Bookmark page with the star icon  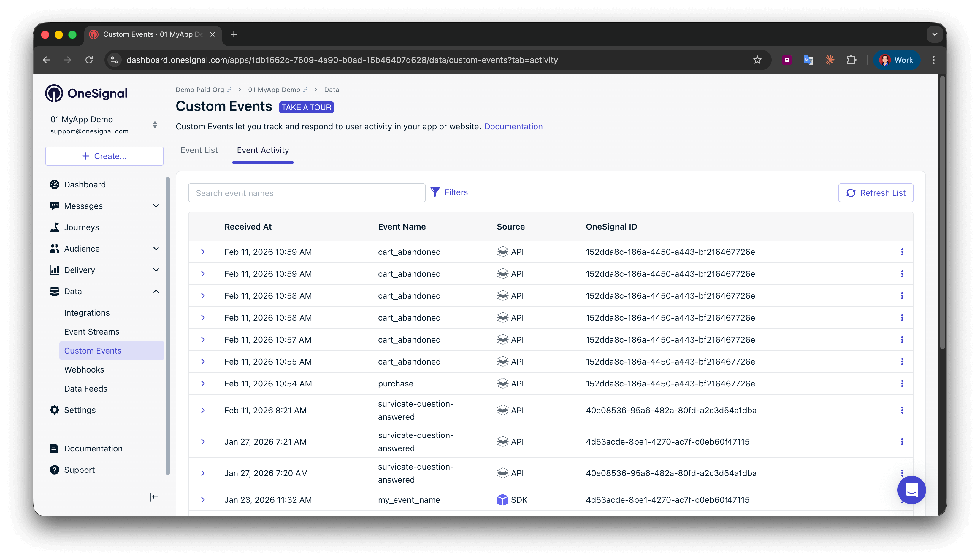pyautogui.click(x=757, y=60)
